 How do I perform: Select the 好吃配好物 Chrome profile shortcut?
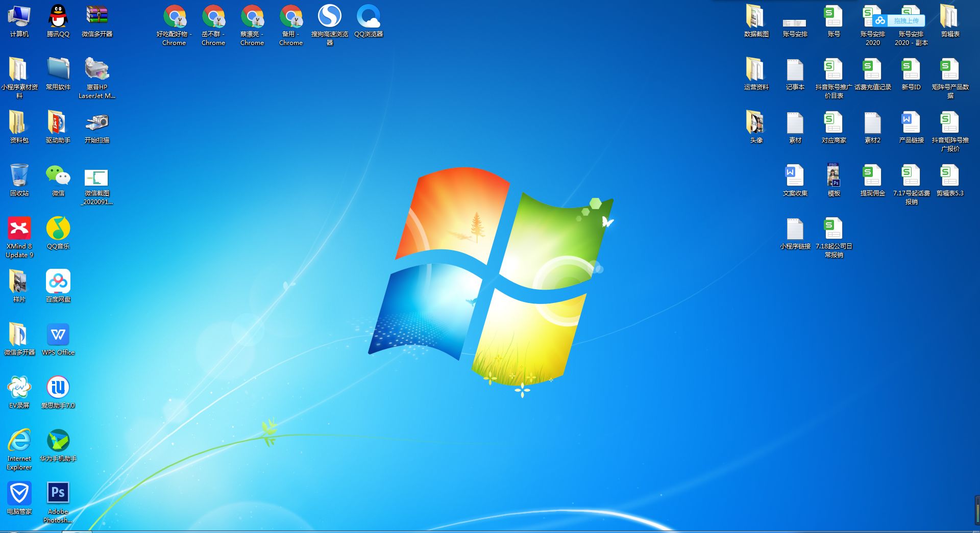point(175,17)
